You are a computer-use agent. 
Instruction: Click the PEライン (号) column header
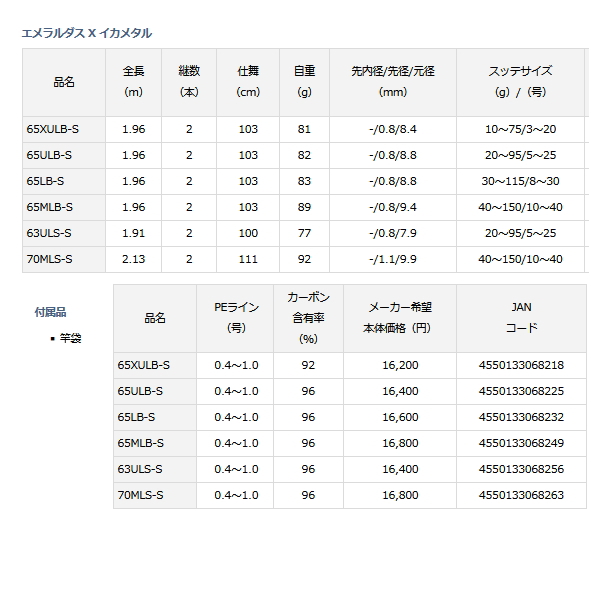(x=236, y=318)
